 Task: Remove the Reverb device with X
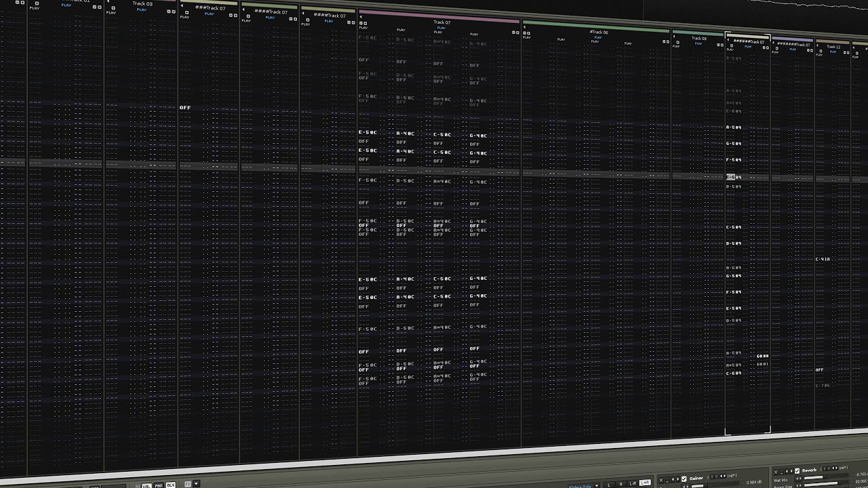776,472
